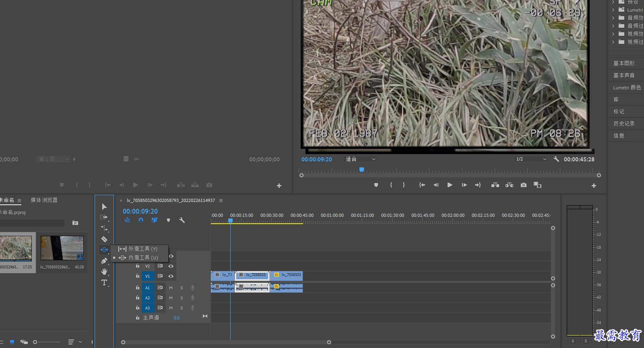This screenshot has width=644, height=348.
Task: Toggle linked selection in timeline
Action: click(155, 220)
